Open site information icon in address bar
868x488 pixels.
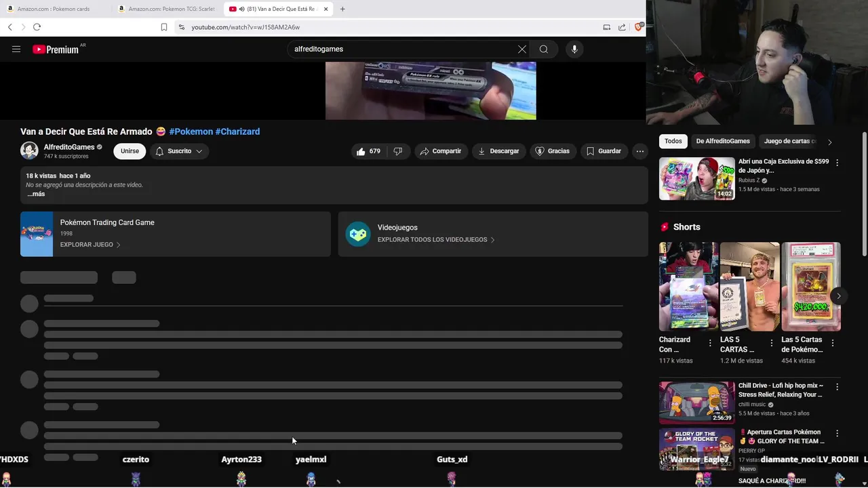click(181, 27)
